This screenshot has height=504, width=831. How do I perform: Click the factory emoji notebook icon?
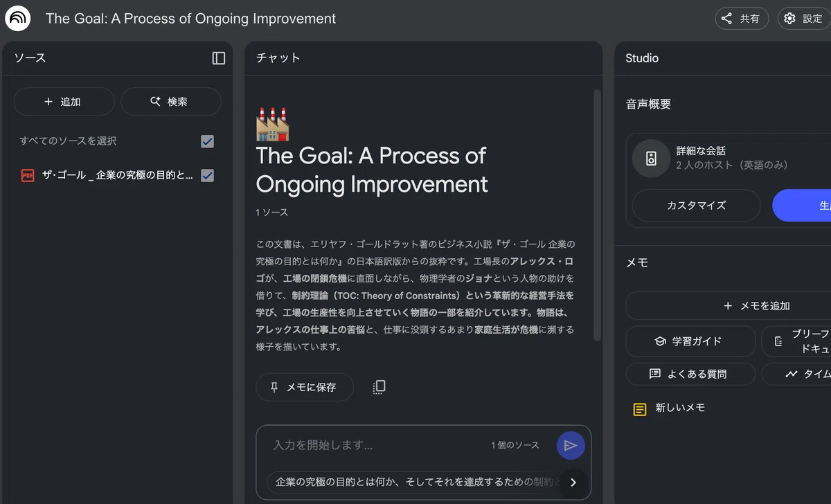pos(272,125)
